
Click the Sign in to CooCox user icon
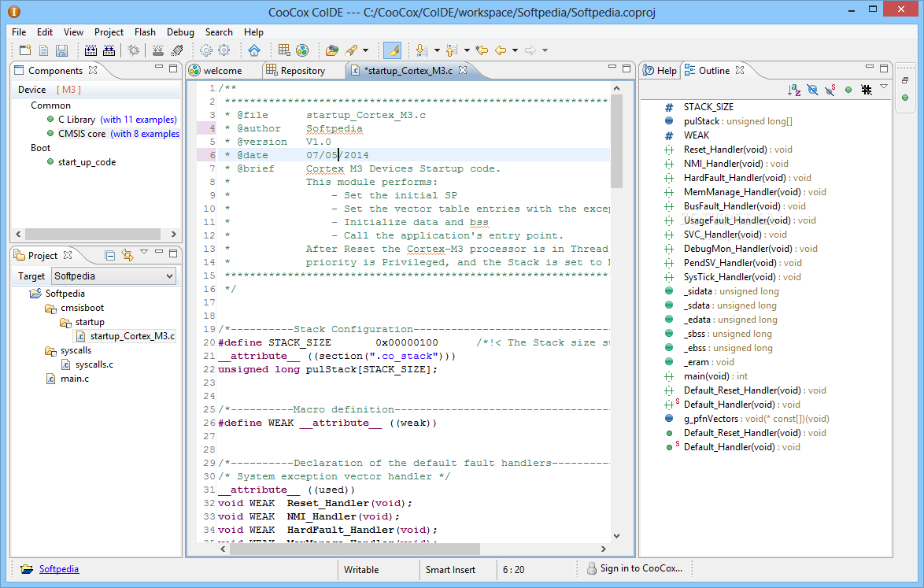[x=592, y=568]
